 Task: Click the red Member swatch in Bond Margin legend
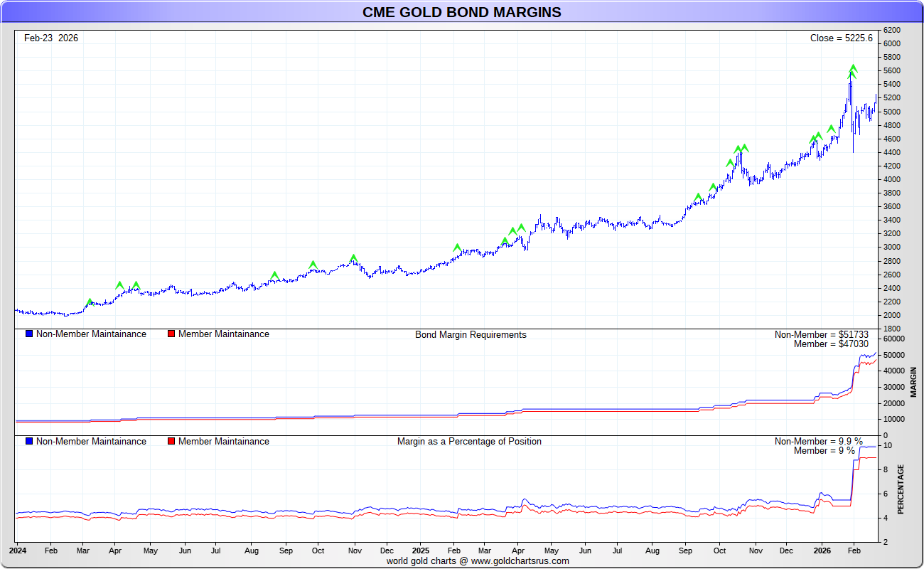(x=171, y=334)
